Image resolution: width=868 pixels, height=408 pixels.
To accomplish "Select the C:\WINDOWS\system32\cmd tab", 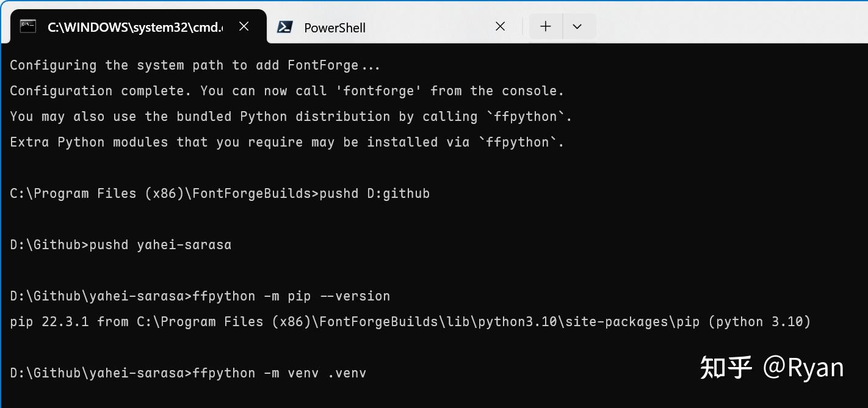I will tap(134, 26).
